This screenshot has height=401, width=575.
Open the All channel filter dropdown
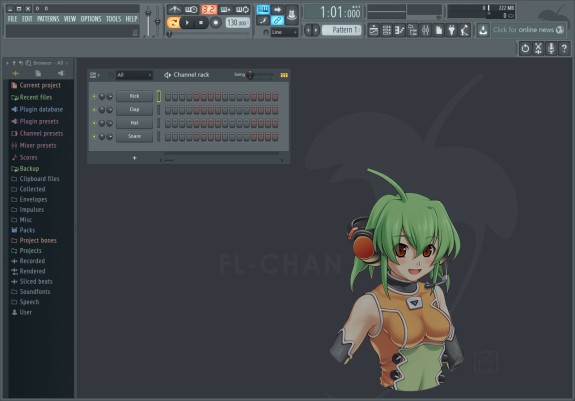click(x=134, y=75)
